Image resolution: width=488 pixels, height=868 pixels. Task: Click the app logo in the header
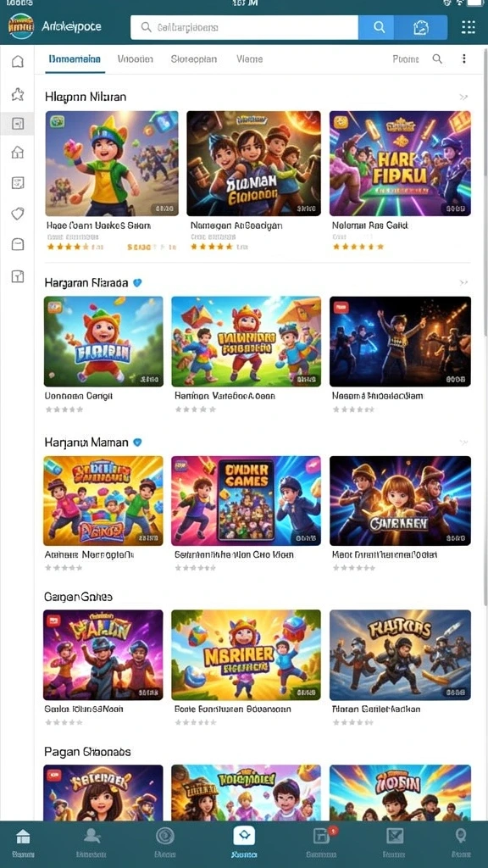[21, 26]
